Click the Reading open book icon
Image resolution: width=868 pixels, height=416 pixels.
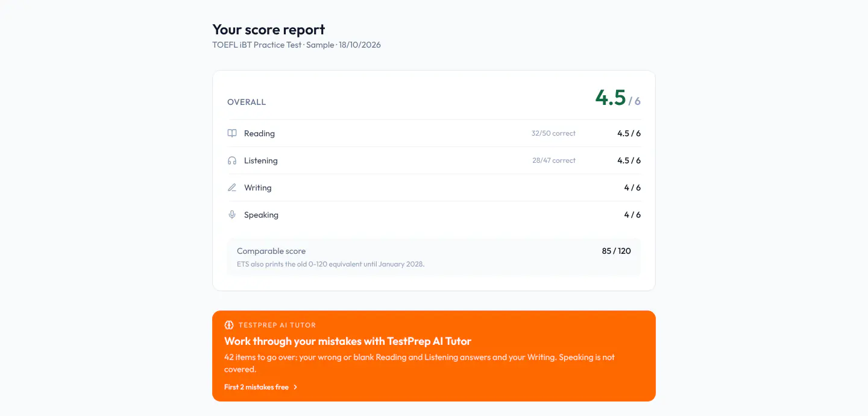tap(232, 133)
